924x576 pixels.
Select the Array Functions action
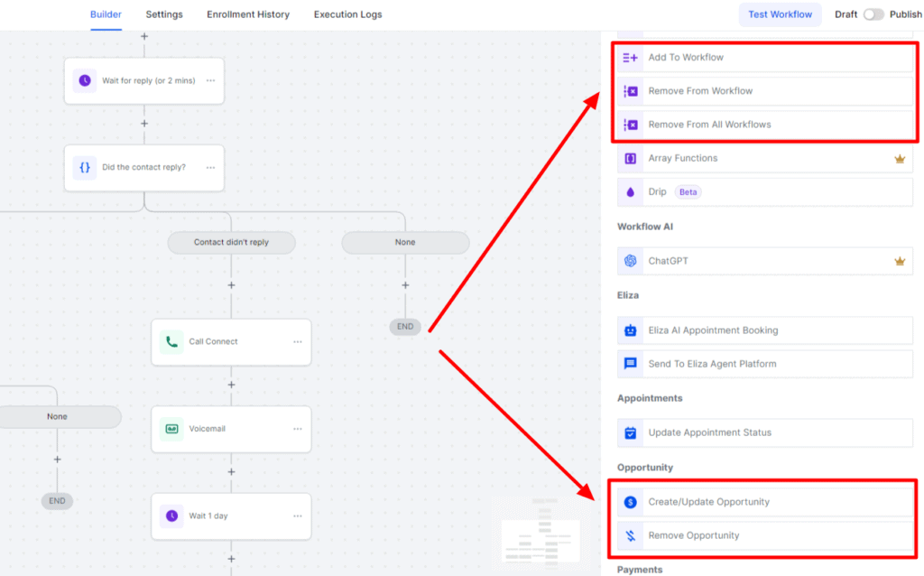coord(765,158)
